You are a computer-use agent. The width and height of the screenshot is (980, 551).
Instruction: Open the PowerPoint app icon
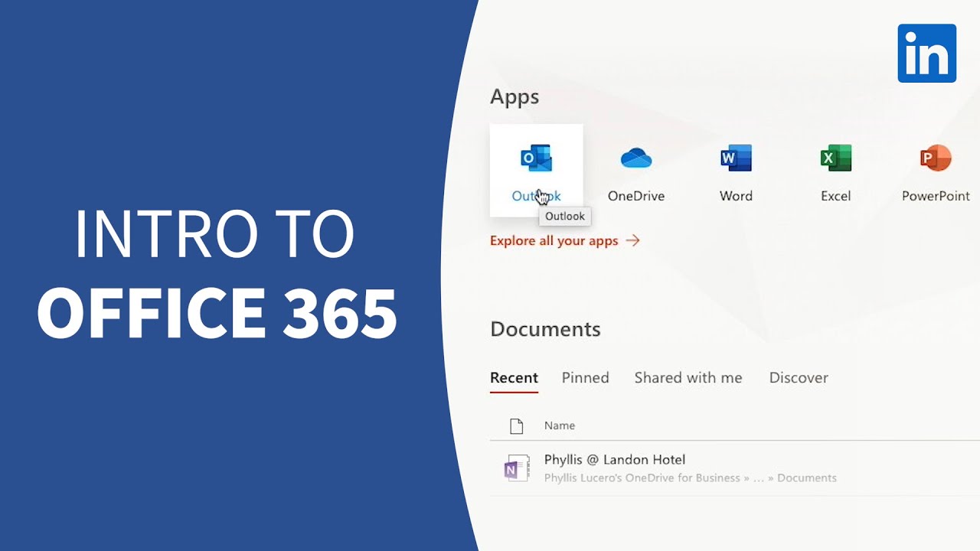tap(935, 158)
